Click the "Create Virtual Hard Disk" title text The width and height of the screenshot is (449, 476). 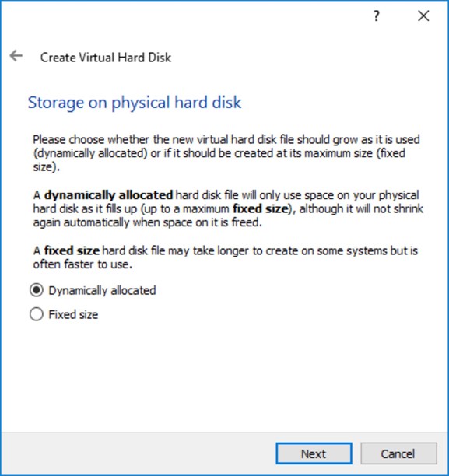coord(106,58)
